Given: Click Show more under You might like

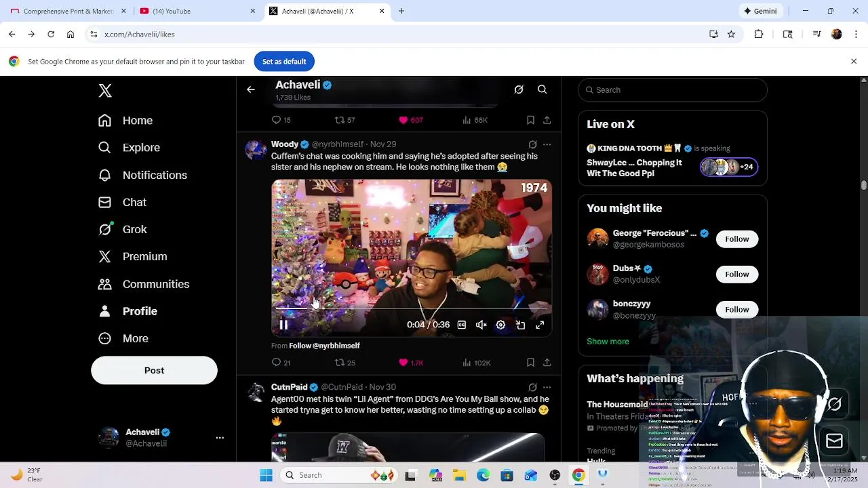Looking at the screenshot, I should click(x=608, y=342).
